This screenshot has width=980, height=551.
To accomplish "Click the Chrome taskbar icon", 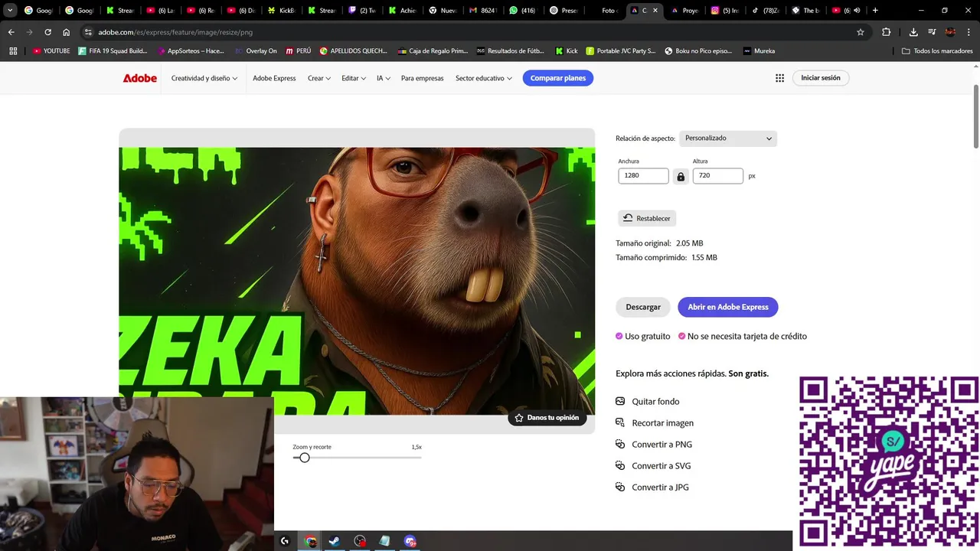I will 310,541.
